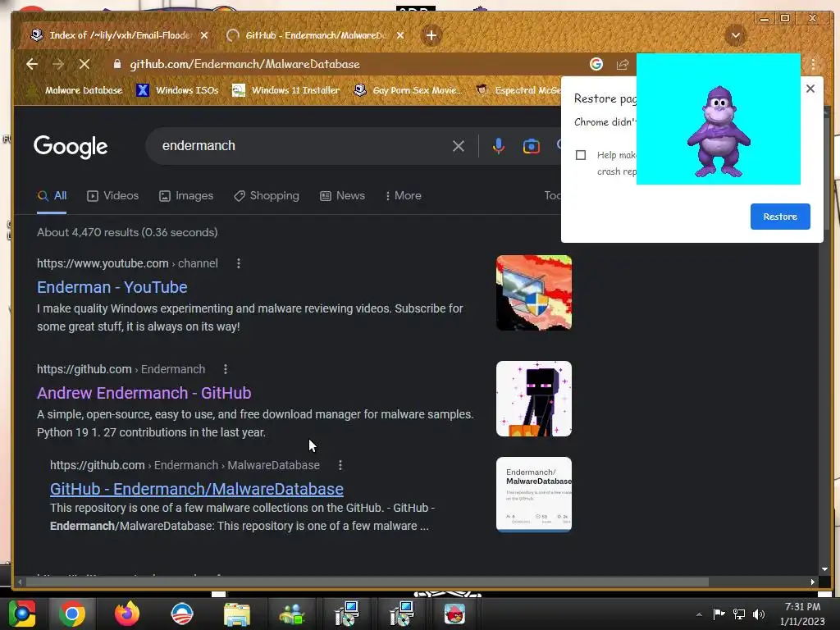
Task: Close the GitHub MalwareDatabase tab
Action: click(x=400, y=35)
